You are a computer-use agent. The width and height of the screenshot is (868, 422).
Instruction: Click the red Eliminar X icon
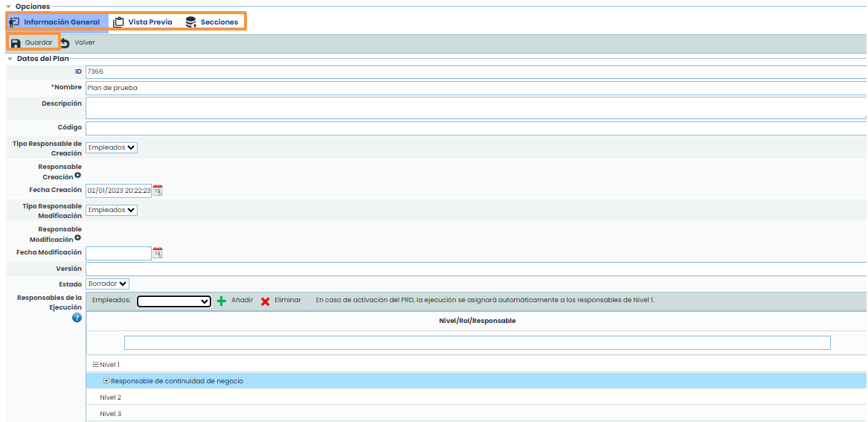pos(266,301)
